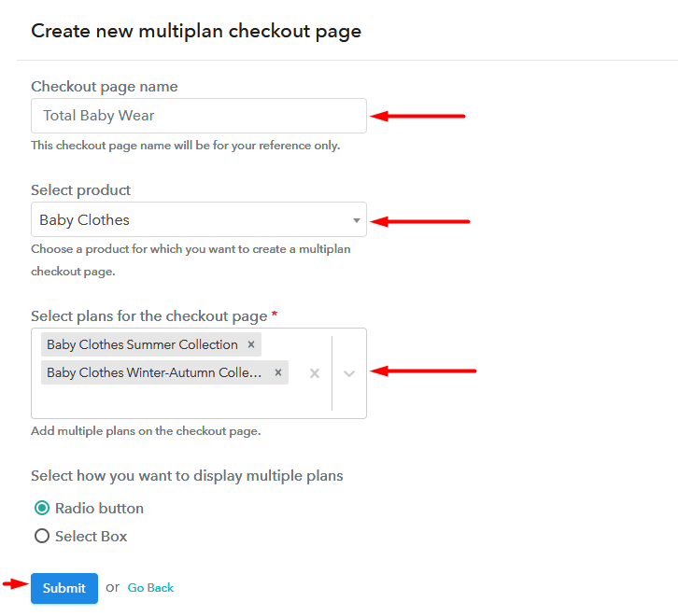Image resolution: width=678 pixels, height=616 pixels.
Task: Click the Baby Clothes product selection text
Action: [85, 220]
